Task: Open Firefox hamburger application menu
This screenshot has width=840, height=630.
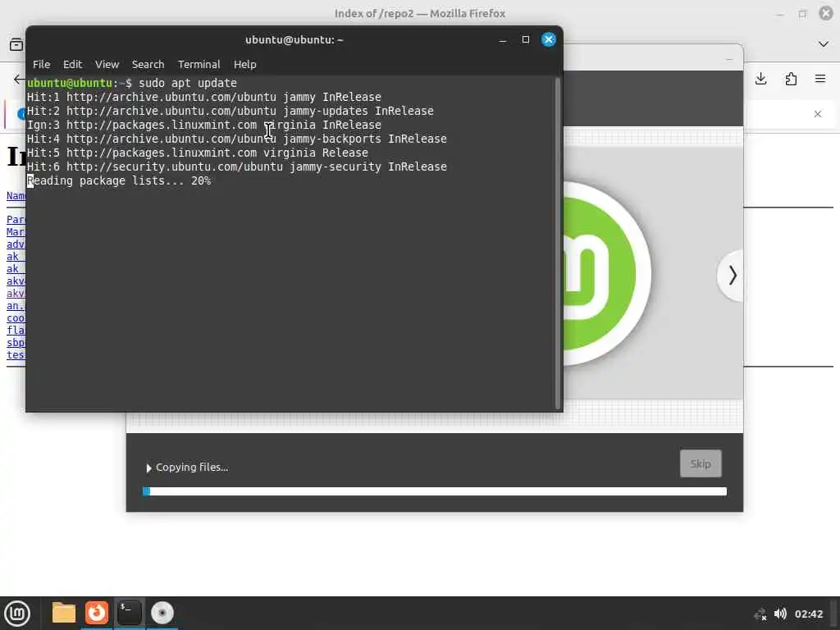Action: click(x=820, y=80)
